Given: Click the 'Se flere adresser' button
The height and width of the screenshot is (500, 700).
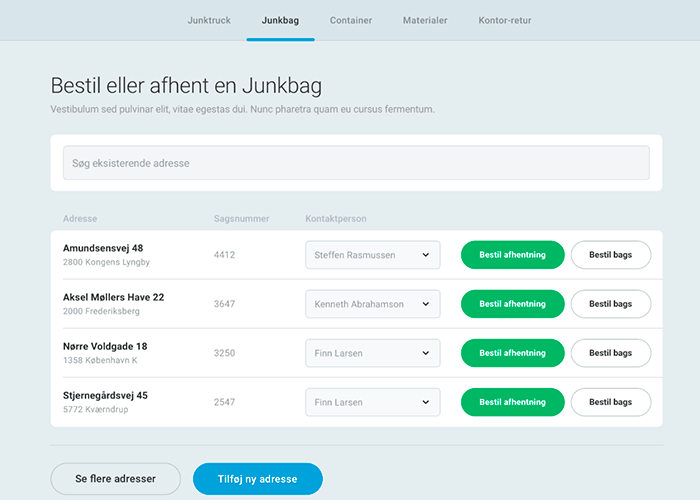Looking at the screenshot, I should pyautogui.click(x=116, y=479).
